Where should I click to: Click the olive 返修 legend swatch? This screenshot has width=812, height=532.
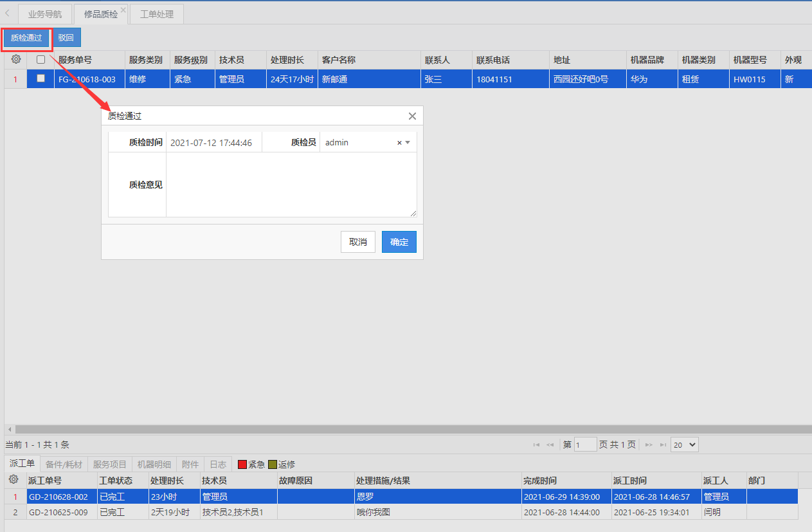(273, 464)
